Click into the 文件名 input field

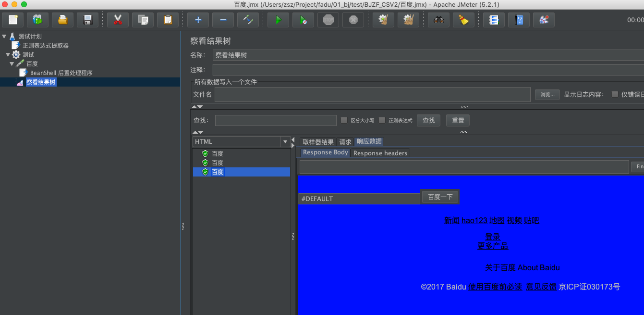pos(373,95)
